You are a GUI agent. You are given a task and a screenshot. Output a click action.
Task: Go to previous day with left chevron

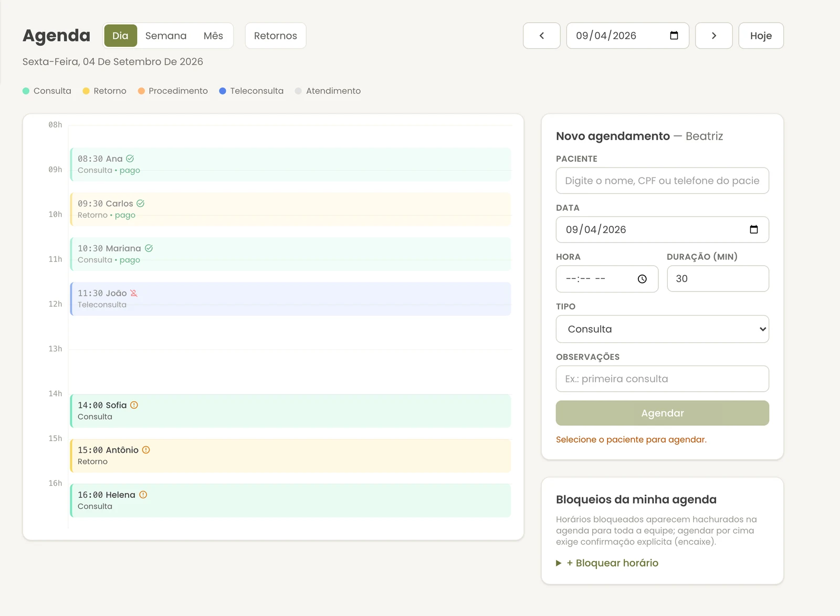(x=542, y=36)
